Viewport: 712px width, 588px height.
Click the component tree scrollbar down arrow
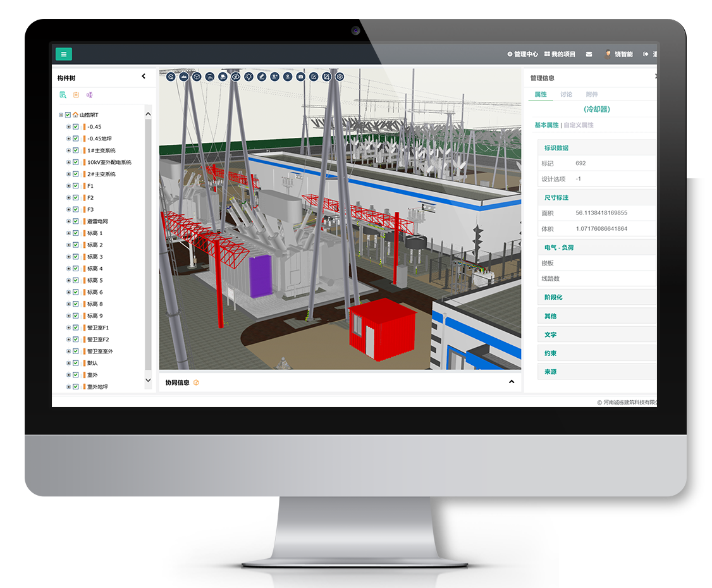click(149, 381)
